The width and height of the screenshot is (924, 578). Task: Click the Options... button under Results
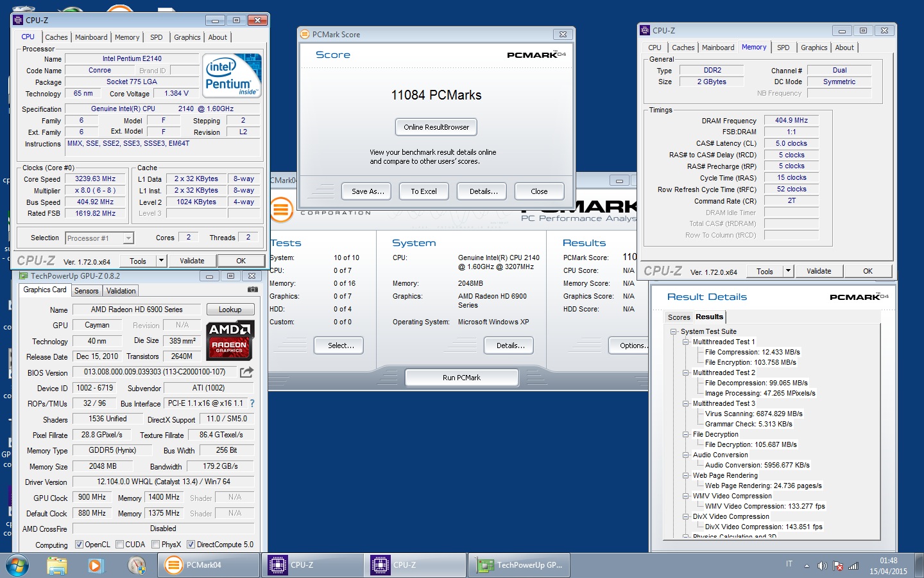[629, 346]
